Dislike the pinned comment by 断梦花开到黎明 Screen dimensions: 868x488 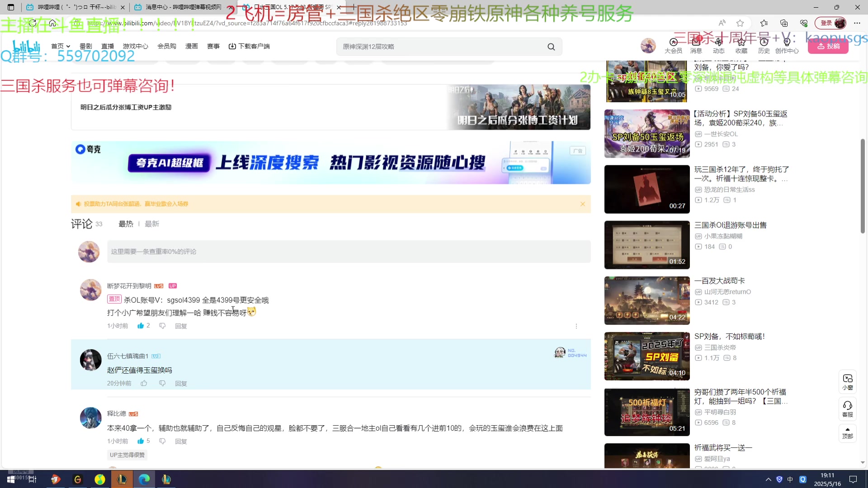point(162,326)
